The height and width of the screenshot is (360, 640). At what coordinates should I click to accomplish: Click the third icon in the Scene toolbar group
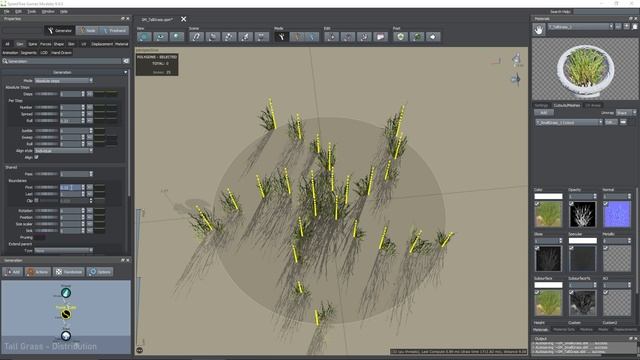[229, 37]
